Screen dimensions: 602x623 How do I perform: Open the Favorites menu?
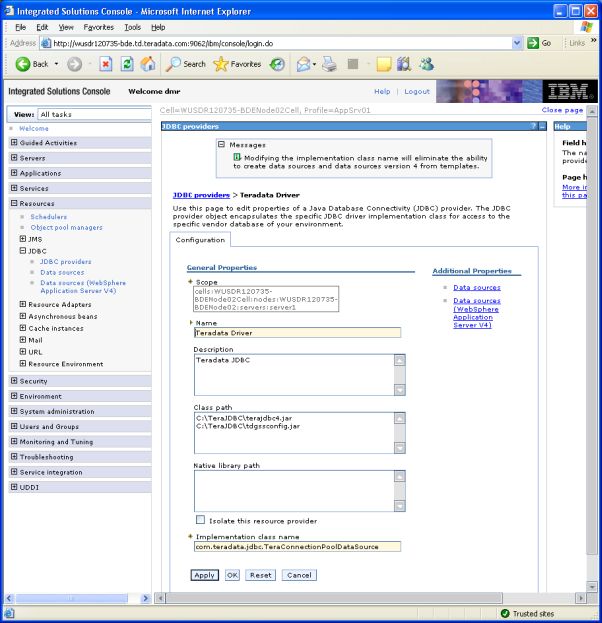click(99, 27)
